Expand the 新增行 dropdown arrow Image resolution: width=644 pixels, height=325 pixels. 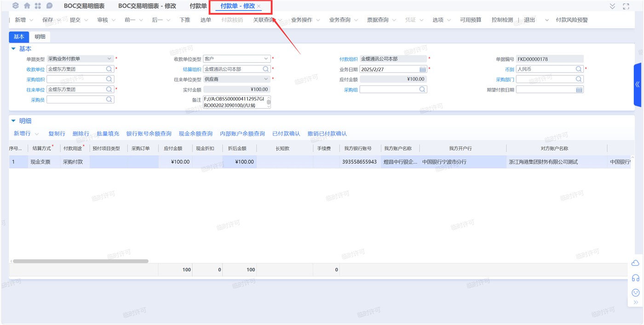click(37, 134)
